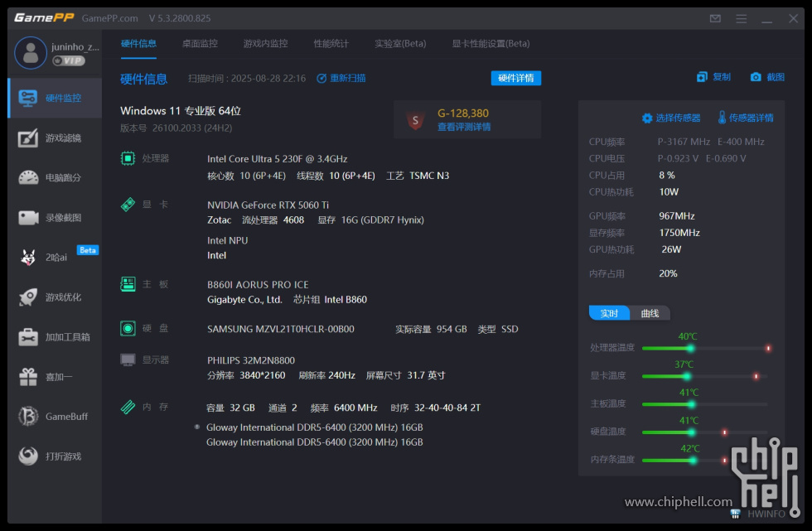Click the SAMSUNG MZVL21T0HCLR-00B00 text
This screenshot has height=531, width=812.
tap(281, 329)
